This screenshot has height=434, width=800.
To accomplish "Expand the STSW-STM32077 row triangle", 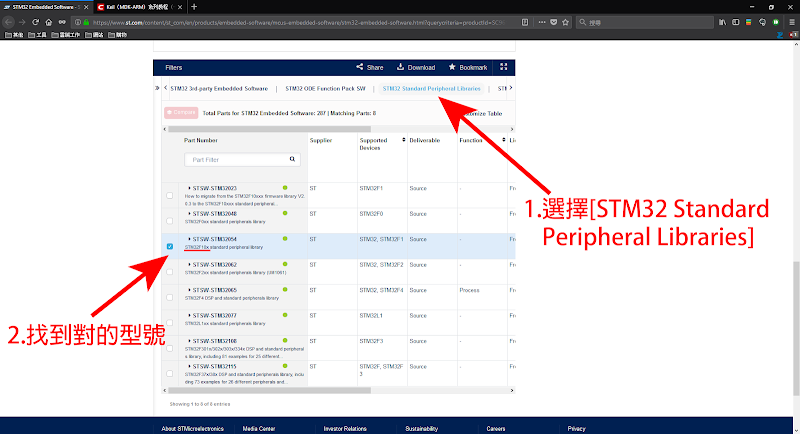I will (189, 316).
